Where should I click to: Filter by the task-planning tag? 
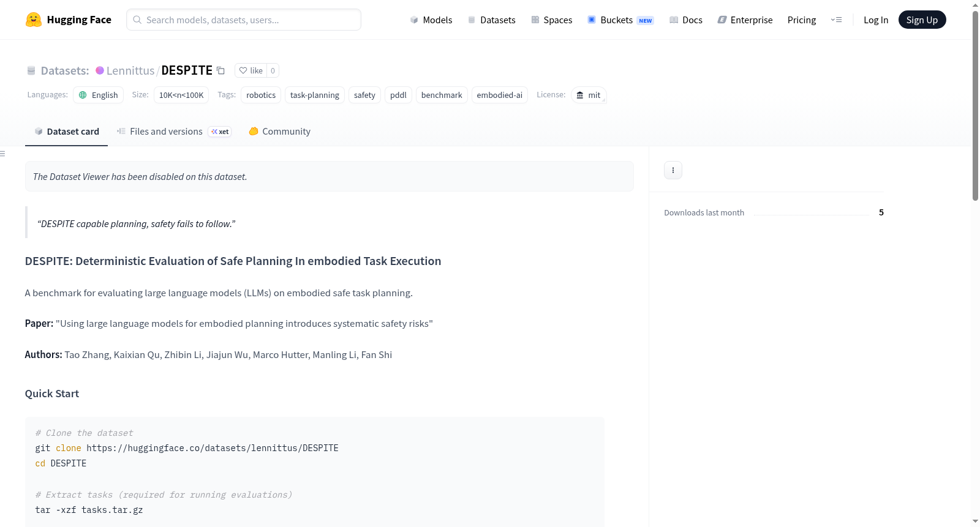click(x=315, y=95)
